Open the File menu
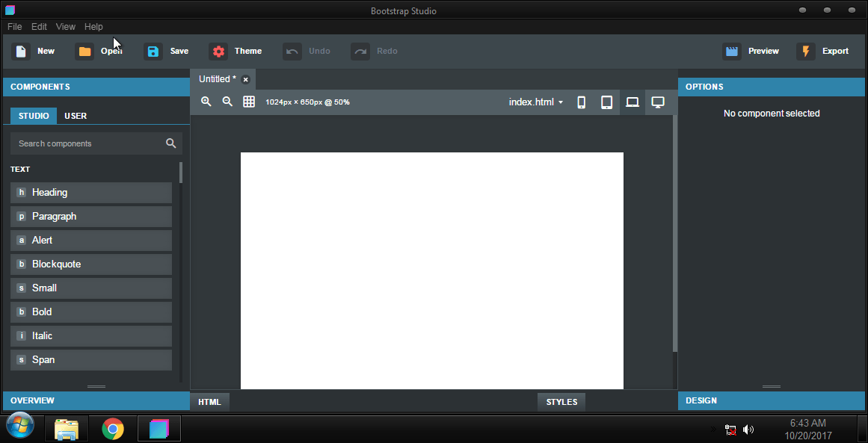Viewport: 868px width, 443px height. point(14,26)
